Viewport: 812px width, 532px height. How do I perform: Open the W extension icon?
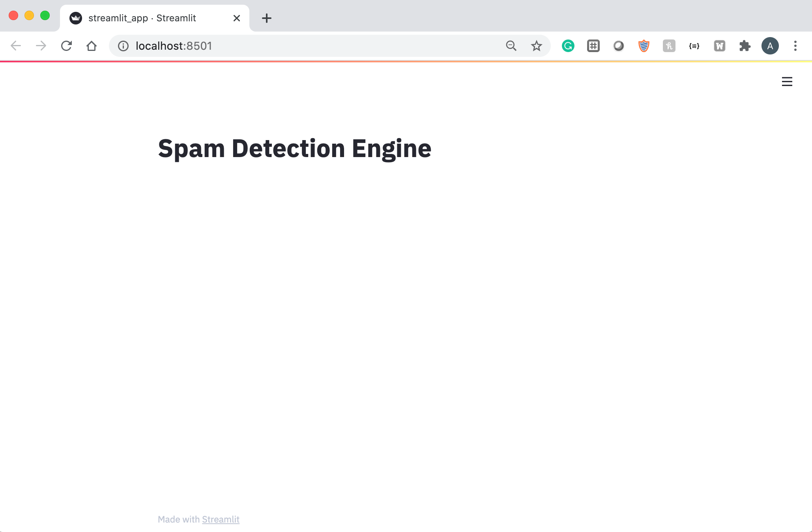[x=719, y=46]
